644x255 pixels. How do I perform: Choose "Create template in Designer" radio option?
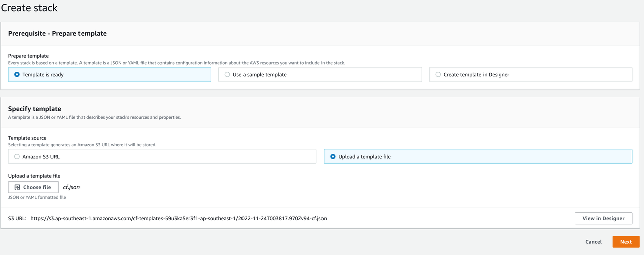(x=438, y=75)
